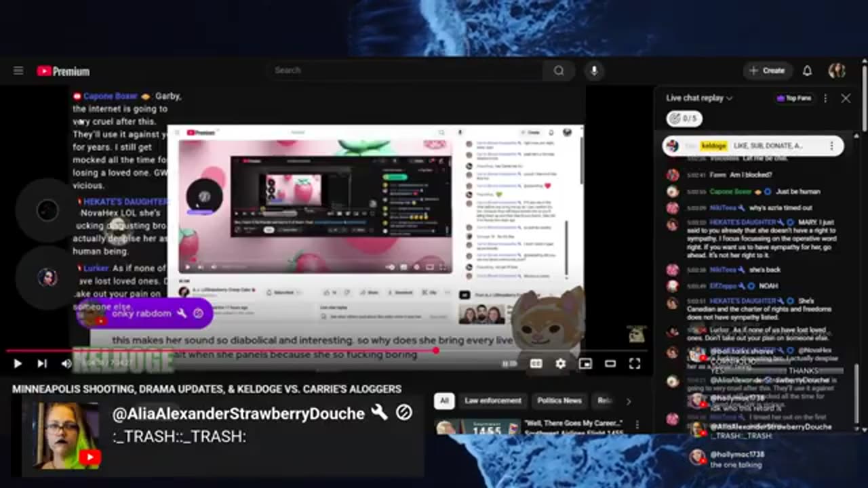
Task: Show more filter chips with arrow
Action: pos(628,401)
